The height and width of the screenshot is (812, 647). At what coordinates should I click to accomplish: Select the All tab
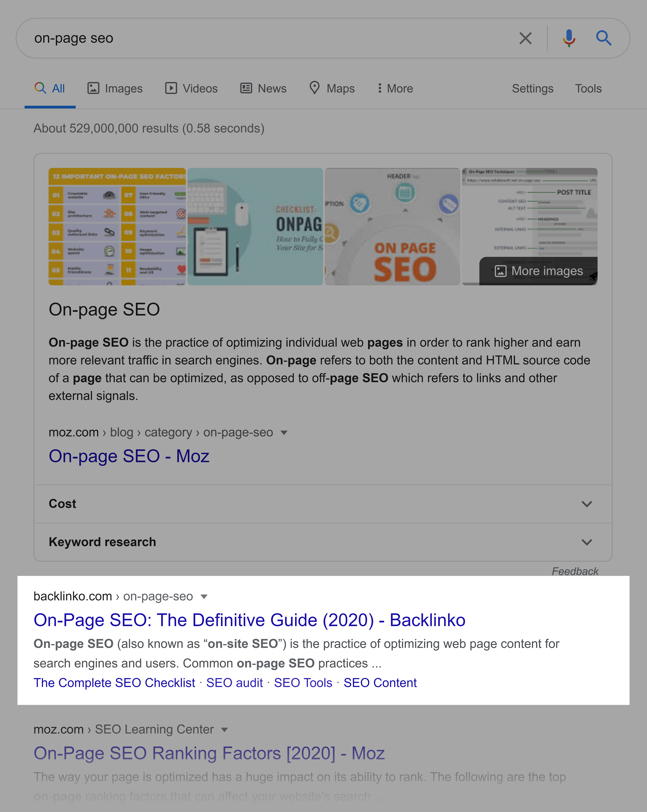[x=50, y=89]
